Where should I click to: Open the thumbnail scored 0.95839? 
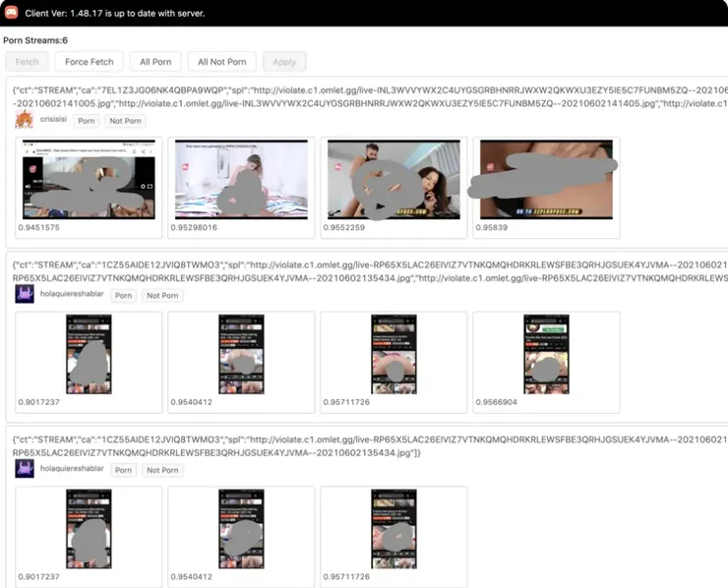pos(546,179)
